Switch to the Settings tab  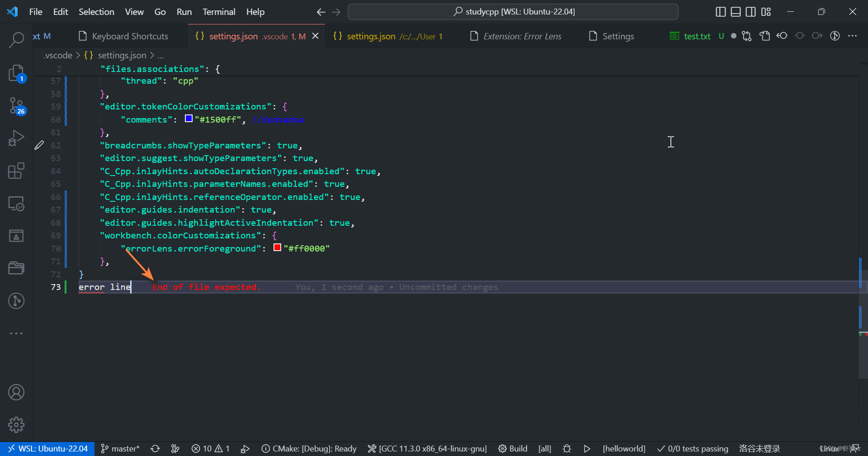[x=618, y=36]
